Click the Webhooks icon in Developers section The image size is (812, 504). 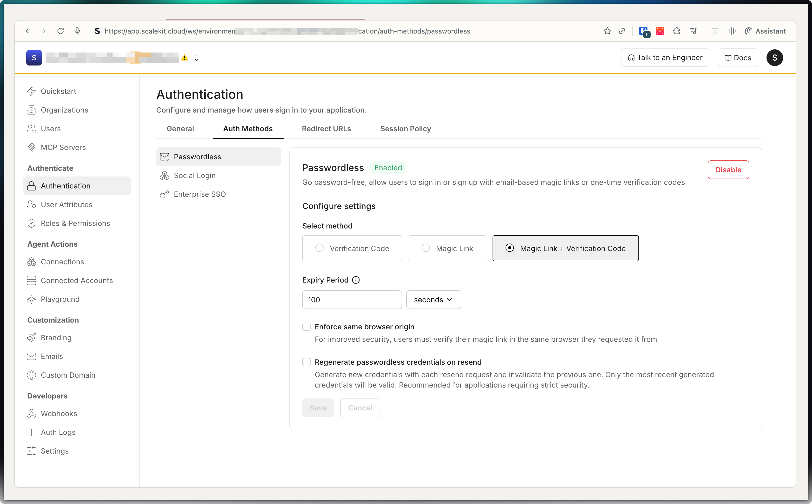pyautogui.click(x=31, y=414)
